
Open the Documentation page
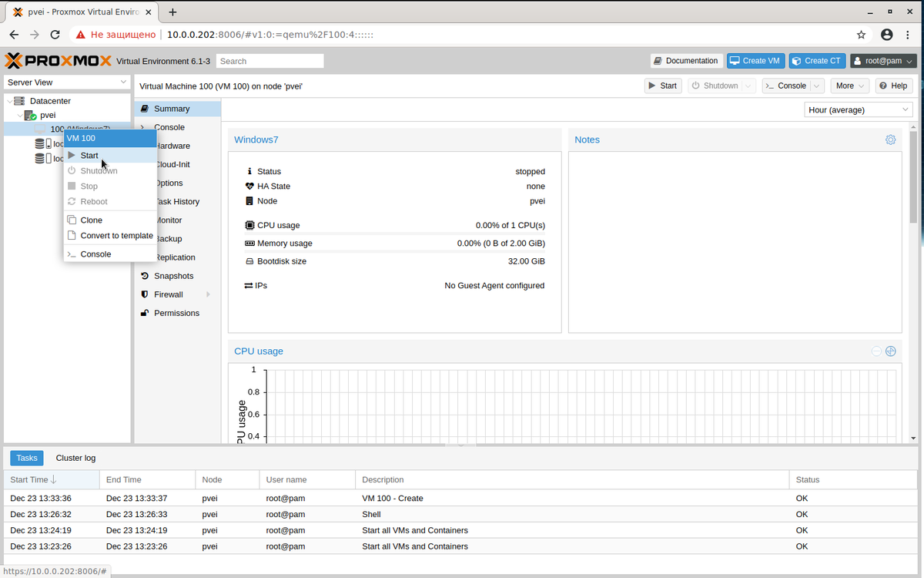coord(686,61)
